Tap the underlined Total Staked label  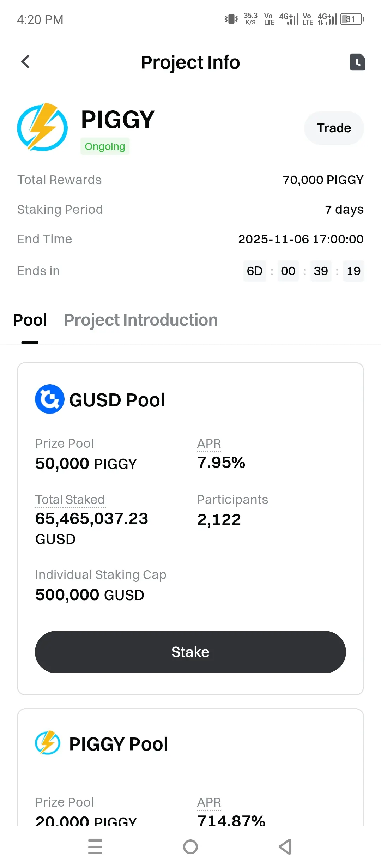click(70, 500)
